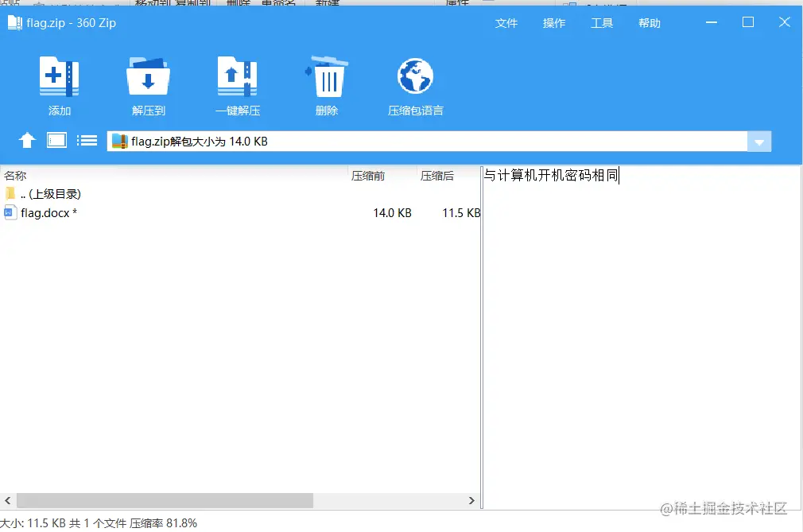The height and width of the screenshot is (532, 803).
Task: Click the 360 Zip app icon in the title bar
Action: tap(15, 22)
